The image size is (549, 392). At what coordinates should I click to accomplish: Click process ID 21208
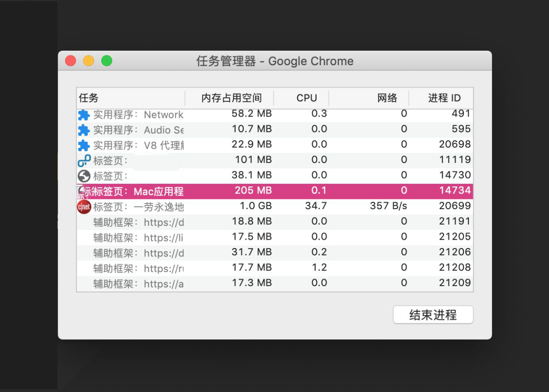(455, 268)
